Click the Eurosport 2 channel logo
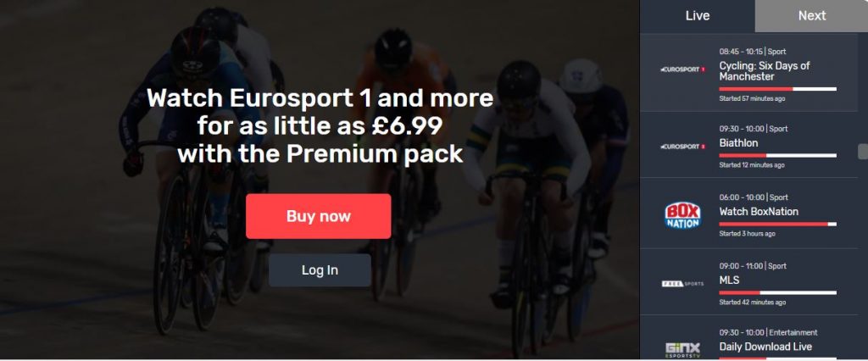The image size is (868, 361). (x=682, y=147)
